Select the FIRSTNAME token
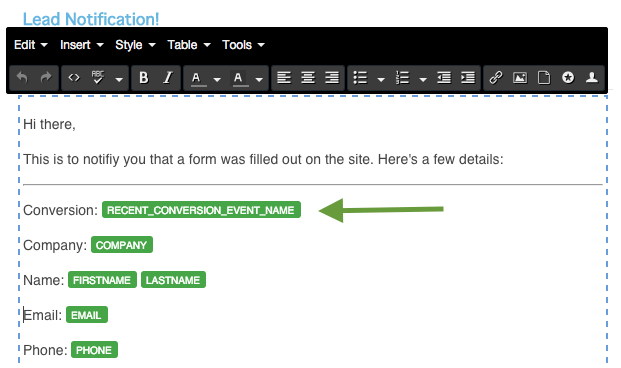Screen dimensions: 621x368 [102, 280]
